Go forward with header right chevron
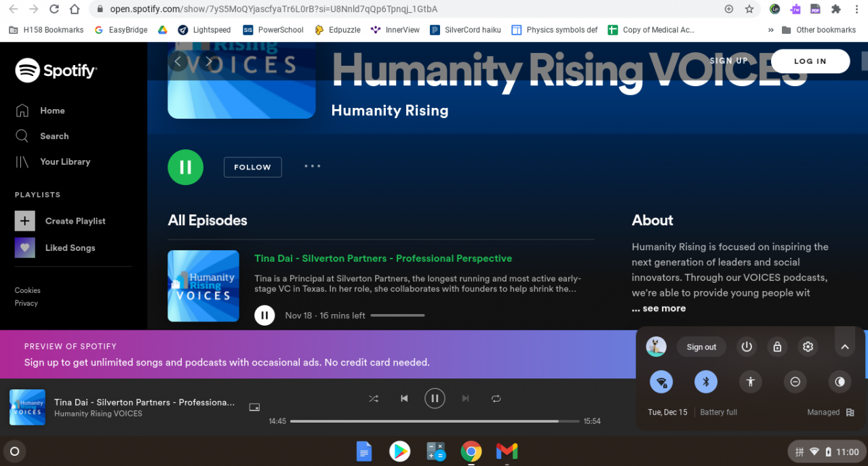Viewport: 868px width, 466px height. tap(209, 62)
